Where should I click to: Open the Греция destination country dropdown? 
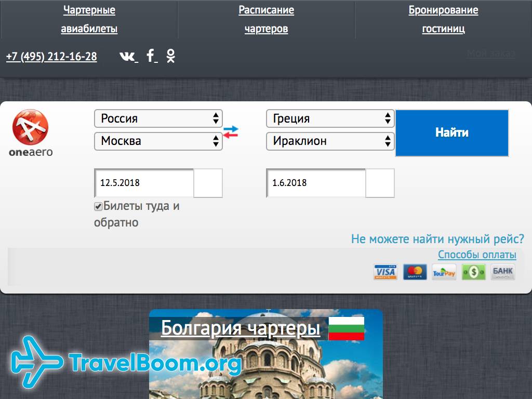[x=330, y=118]
